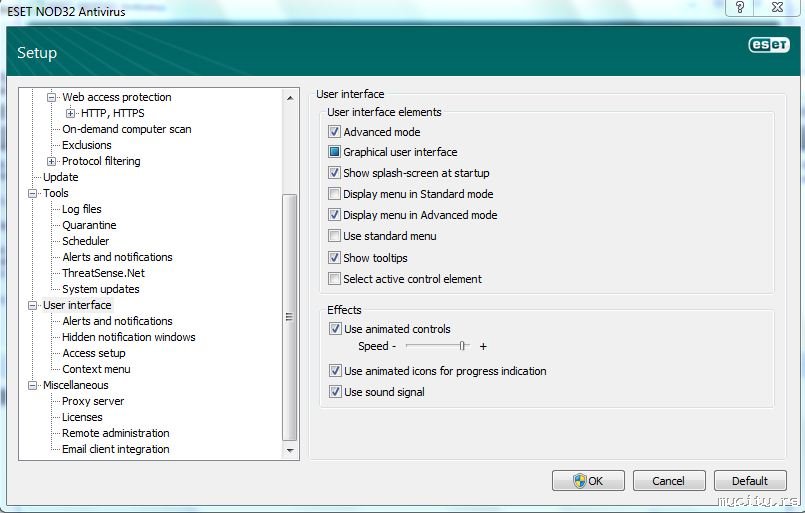Expand the HTTP, HTTPS node

(70, 113)
